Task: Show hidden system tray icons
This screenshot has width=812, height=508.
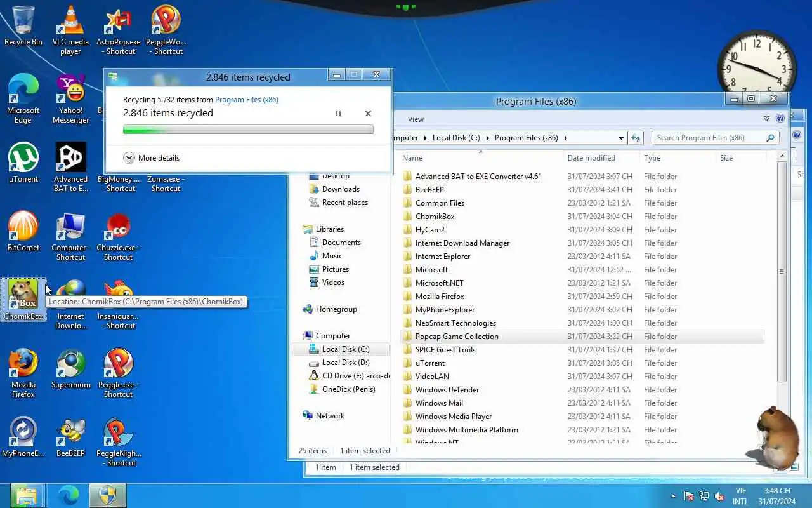Action: pos(673,496)
